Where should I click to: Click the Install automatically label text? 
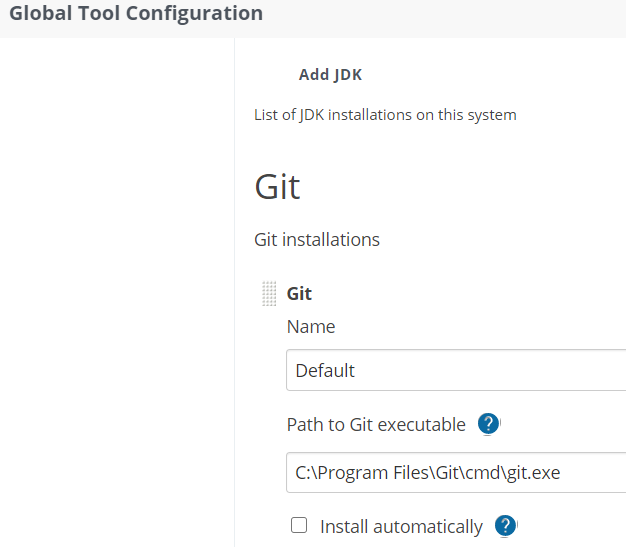[401, 526]
